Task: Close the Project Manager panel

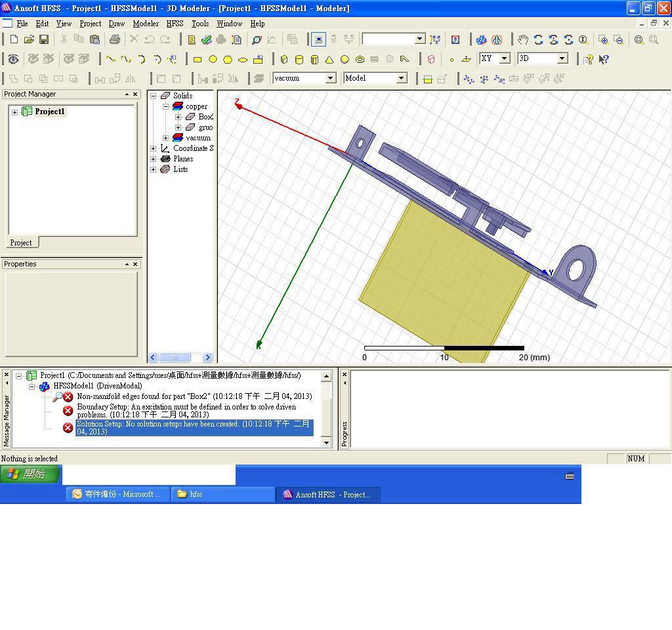Action: (x=136, y=94)
